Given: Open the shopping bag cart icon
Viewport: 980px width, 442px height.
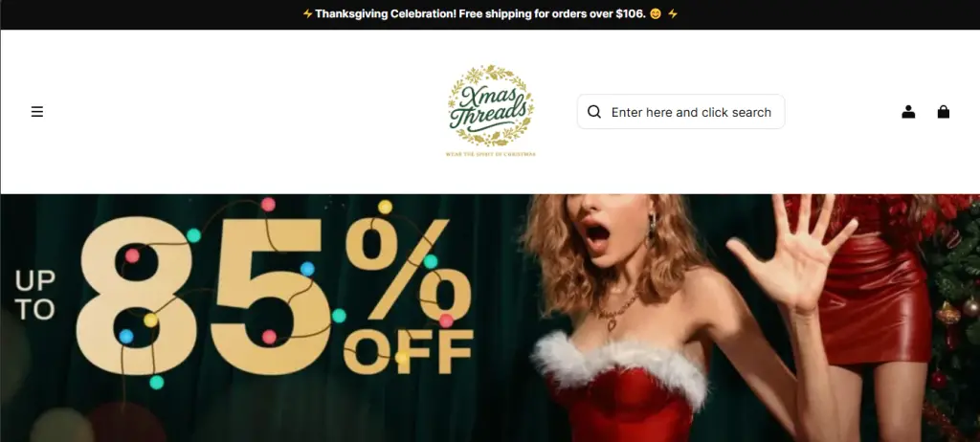Looking at the screenshot, I should pos(943,112).
